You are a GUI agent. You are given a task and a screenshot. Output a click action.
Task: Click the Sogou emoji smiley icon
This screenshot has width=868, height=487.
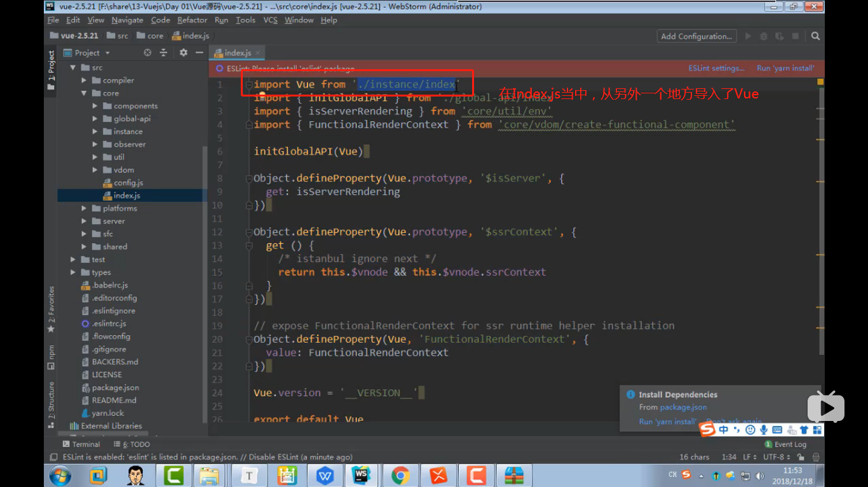pos(750,430)
